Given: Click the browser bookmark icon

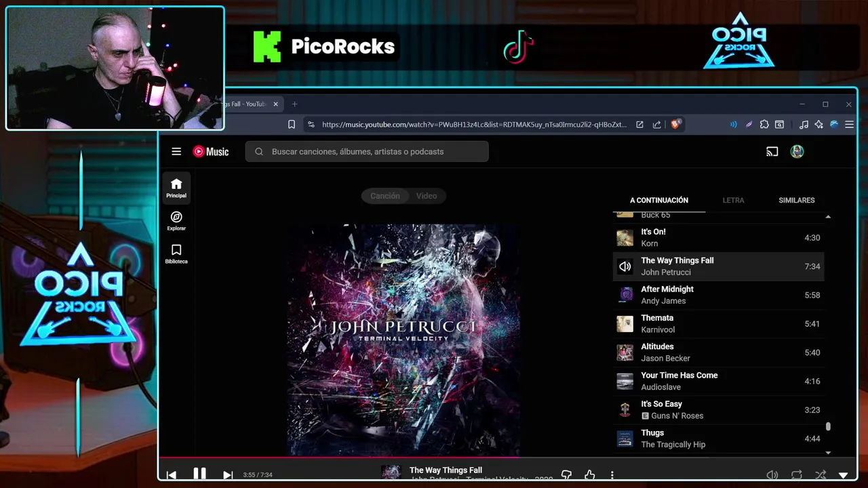Looking at the screenshot, I should click(292, 125).
